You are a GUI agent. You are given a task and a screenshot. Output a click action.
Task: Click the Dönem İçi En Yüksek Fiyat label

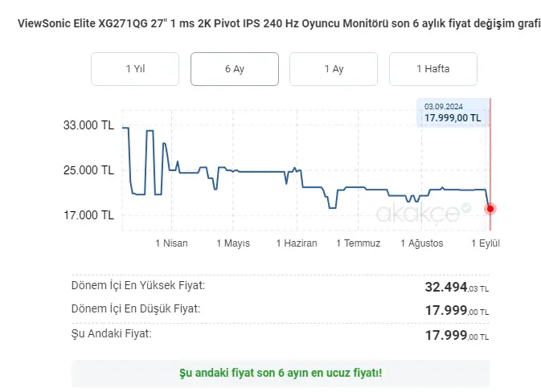pos(138,285)
